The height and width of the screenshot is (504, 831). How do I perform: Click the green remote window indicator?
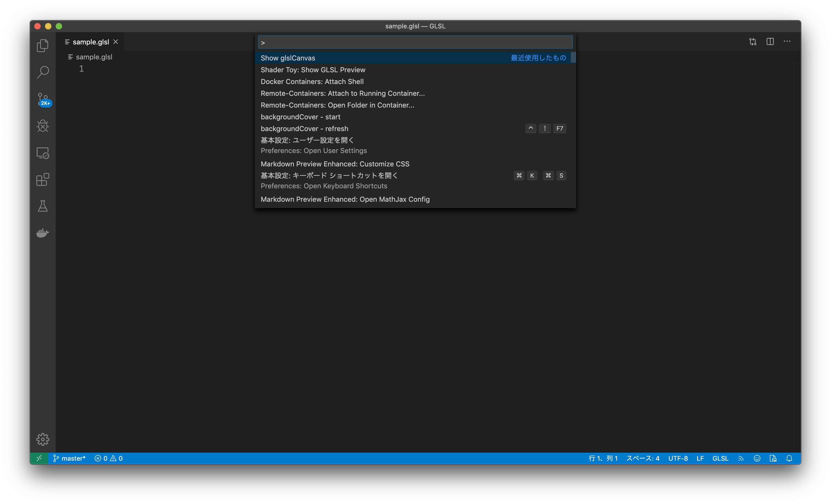pos(39,458)
